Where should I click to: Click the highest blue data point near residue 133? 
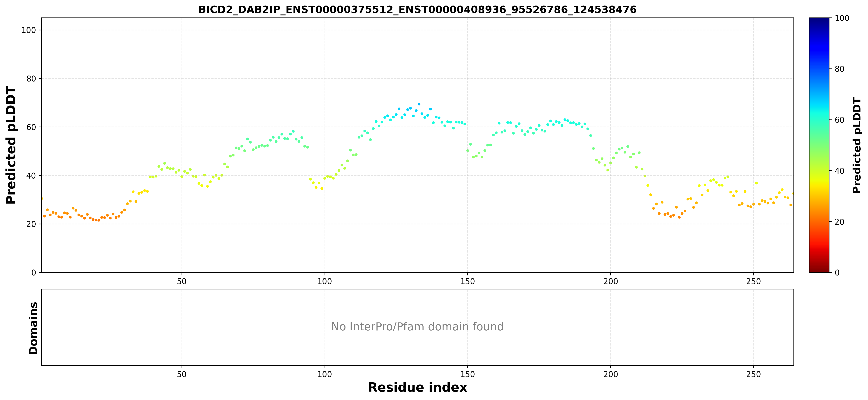[419, 104]
